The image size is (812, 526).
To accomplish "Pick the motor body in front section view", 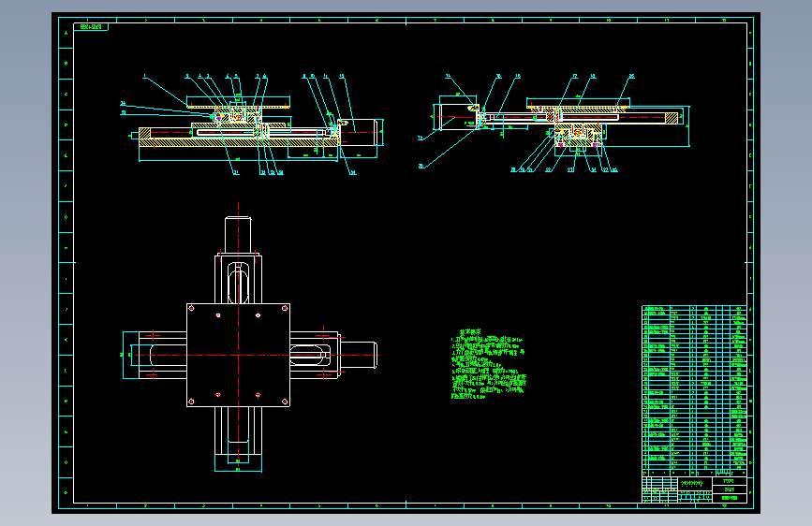I will pos(359,133).
